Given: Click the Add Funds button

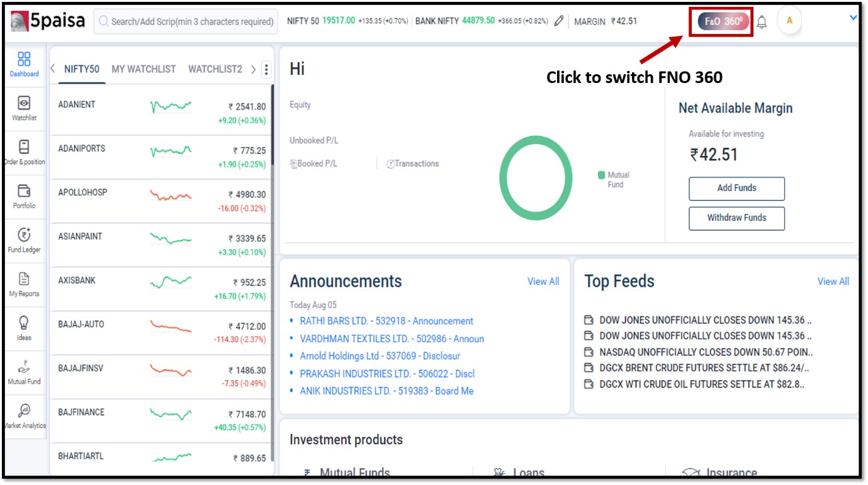Looking at the screenshot, I should click(736, 188).
